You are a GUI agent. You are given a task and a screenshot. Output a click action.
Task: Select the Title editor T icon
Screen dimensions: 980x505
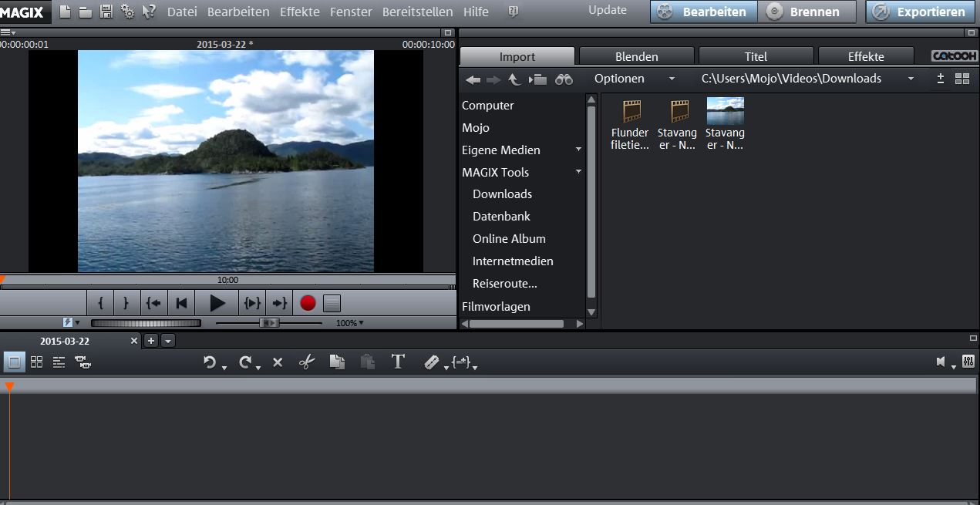(x=398, y=362)
